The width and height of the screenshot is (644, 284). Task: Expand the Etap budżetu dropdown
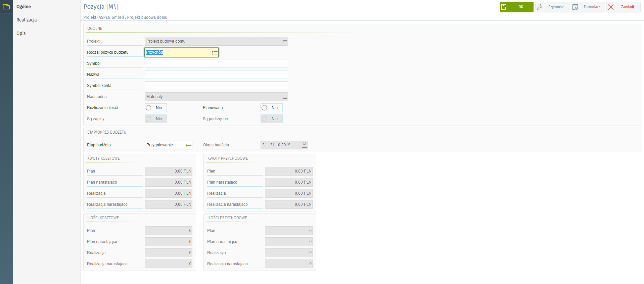click(x=188, y=145)
